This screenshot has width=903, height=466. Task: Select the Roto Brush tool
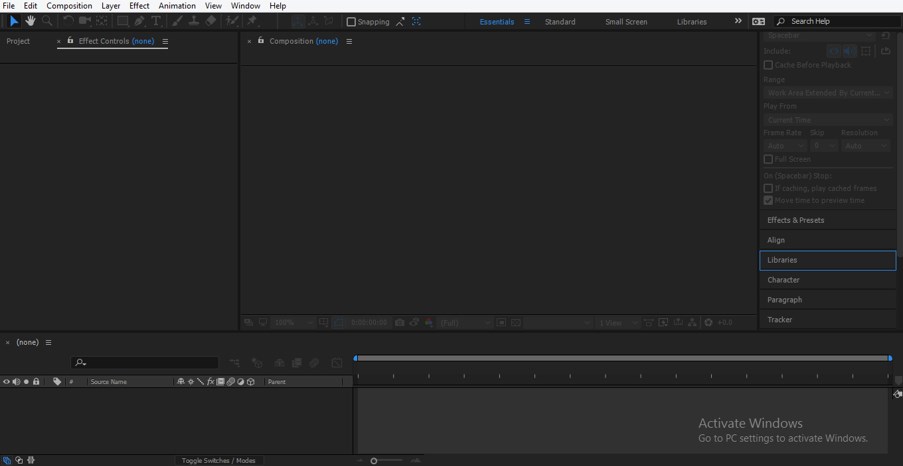point(232,21)
